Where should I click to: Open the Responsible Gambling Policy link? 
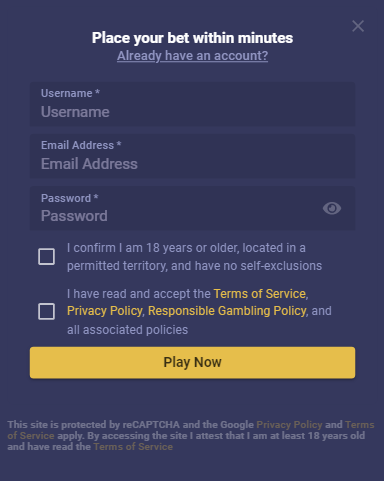coord(227,311)
